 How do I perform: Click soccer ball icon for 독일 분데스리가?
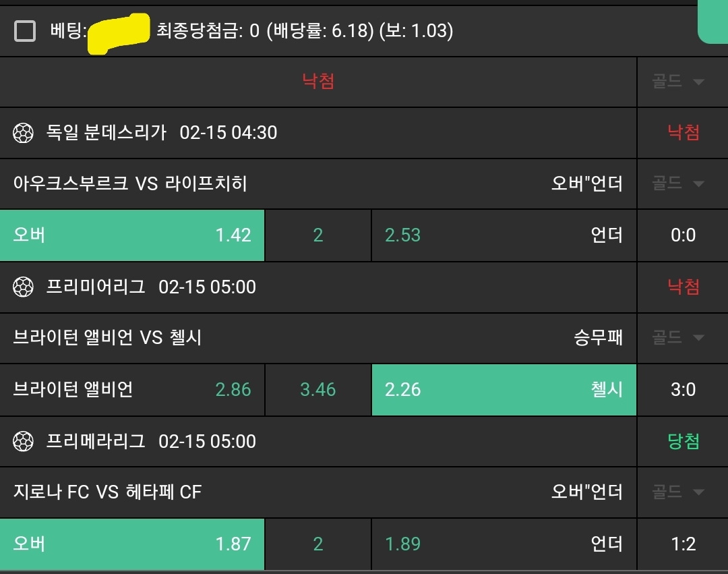pyautogui.click(x=24, y=133)
